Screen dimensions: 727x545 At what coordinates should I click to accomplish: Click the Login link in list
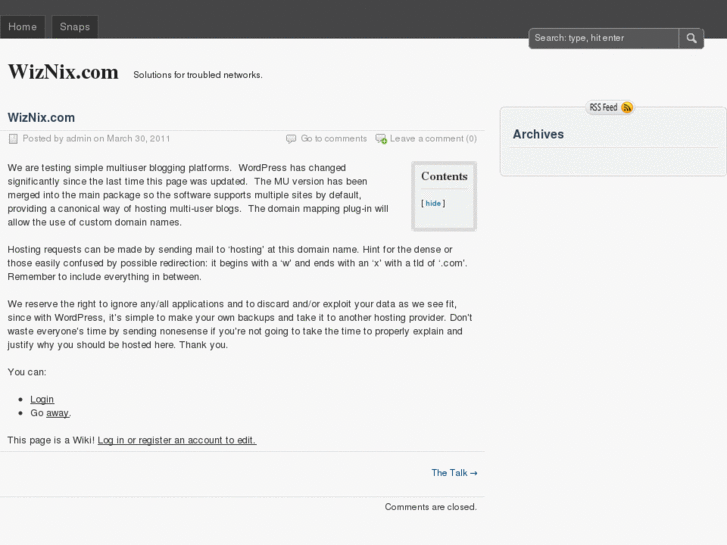coord(42,399)
